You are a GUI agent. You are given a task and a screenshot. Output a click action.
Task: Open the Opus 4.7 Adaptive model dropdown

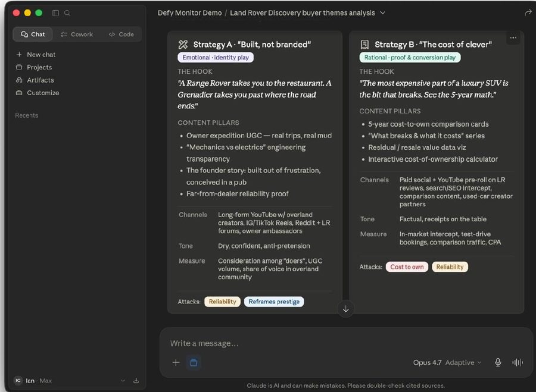447,362
